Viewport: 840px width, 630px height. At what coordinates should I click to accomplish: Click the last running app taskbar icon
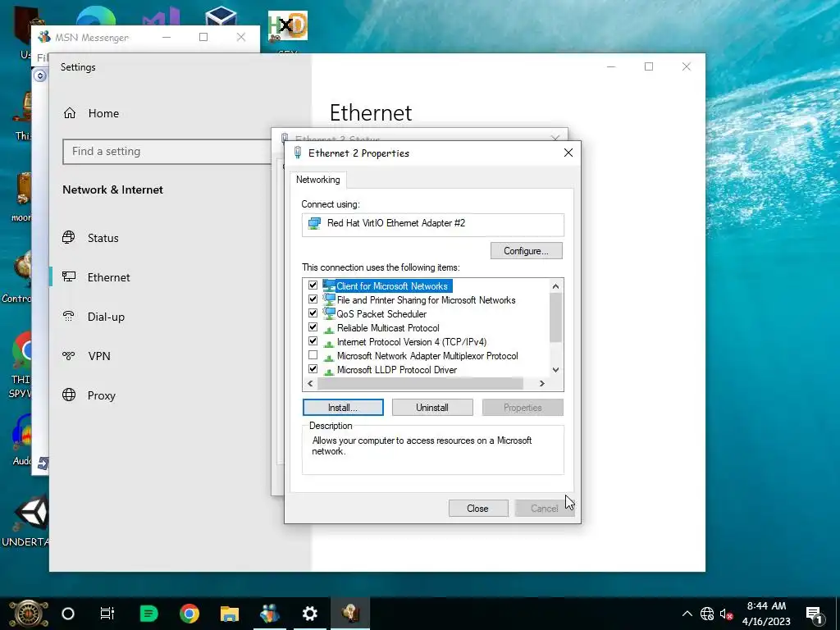350,614
